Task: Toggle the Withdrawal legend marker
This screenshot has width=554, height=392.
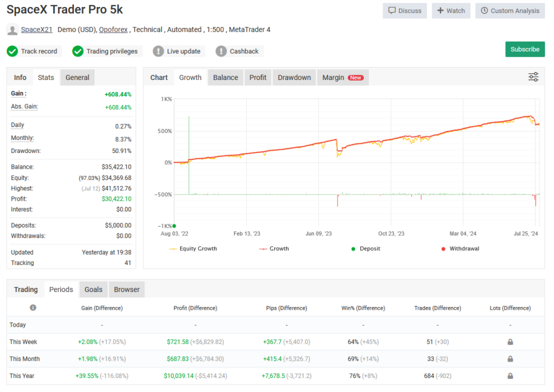Action: click(445, 248)
